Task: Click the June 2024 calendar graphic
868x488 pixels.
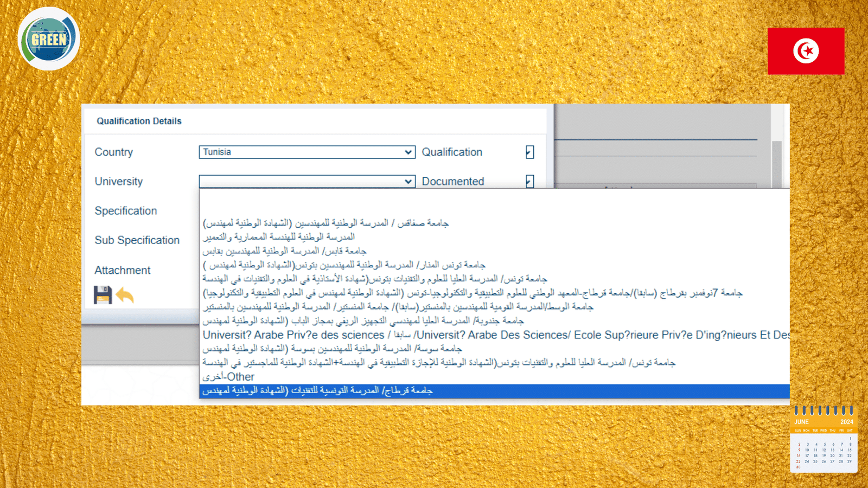Action: pos(824,439)
